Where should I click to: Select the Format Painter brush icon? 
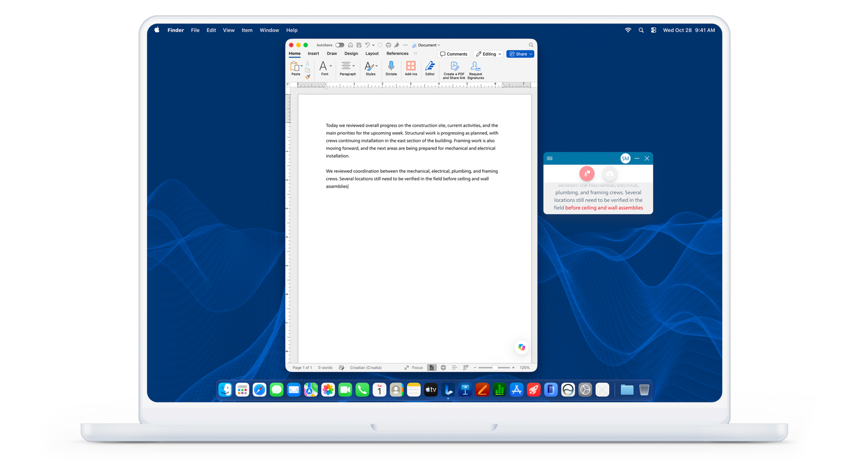point(308,77)
